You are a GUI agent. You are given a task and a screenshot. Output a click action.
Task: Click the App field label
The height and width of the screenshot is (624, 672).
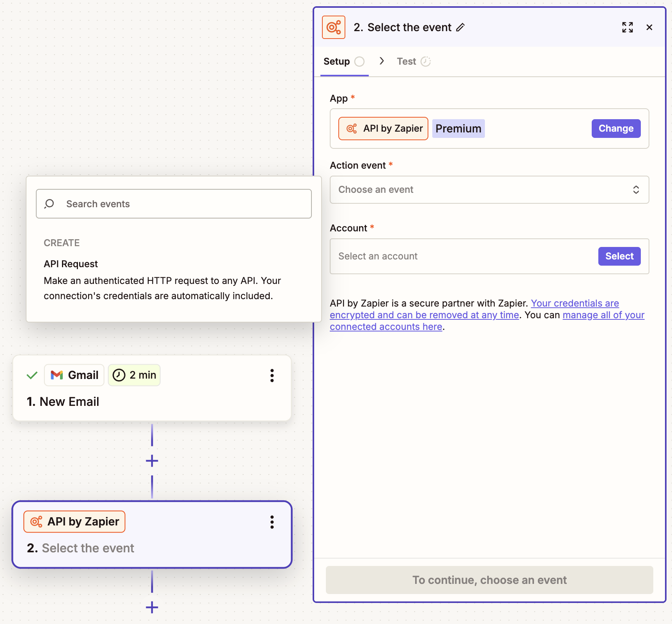[339, 98]
